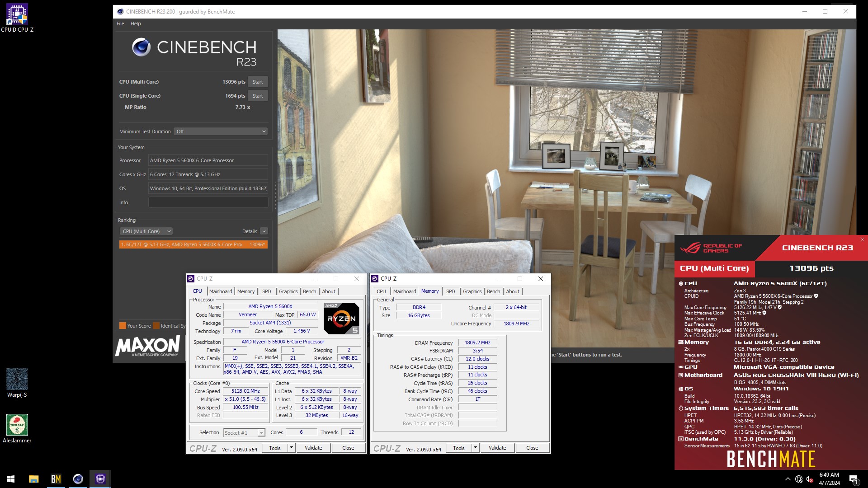This screenshot has width=868, height=488.
Task: Open SPD tab in left CPU-Z window
Action: [x=267, y=291]
